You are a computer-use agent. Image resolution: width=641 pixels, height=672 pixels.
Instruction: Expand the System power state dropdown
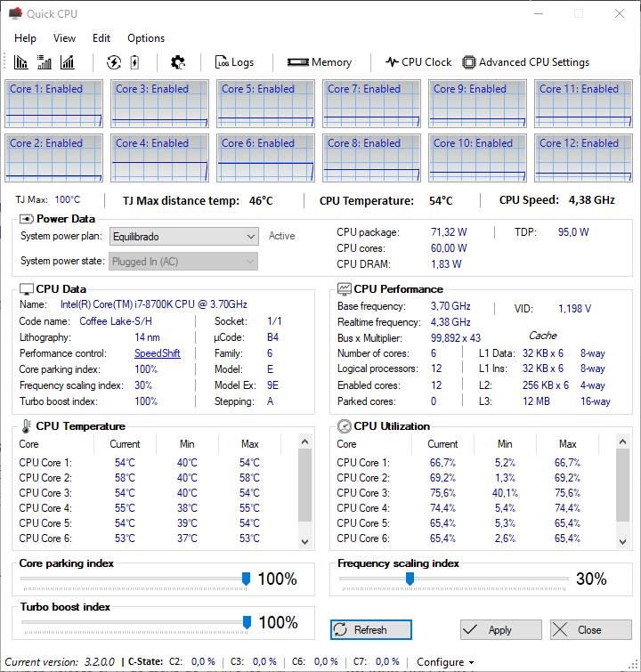tap(183, 262)
